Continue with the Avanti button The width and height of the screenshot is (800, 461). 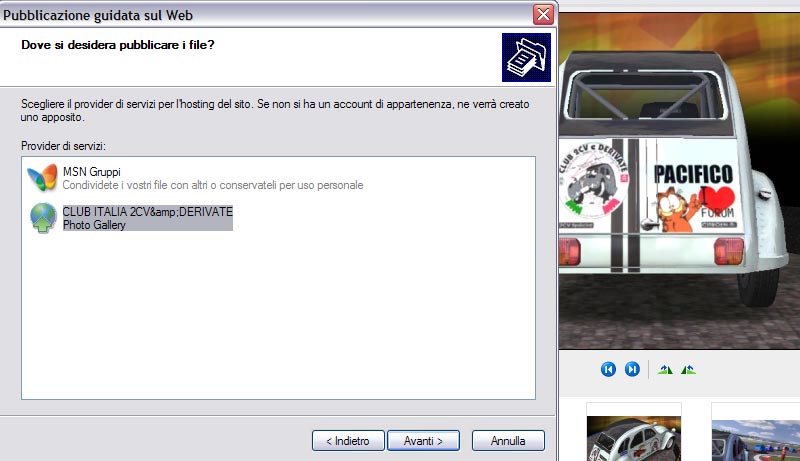[x=423, y=441]
